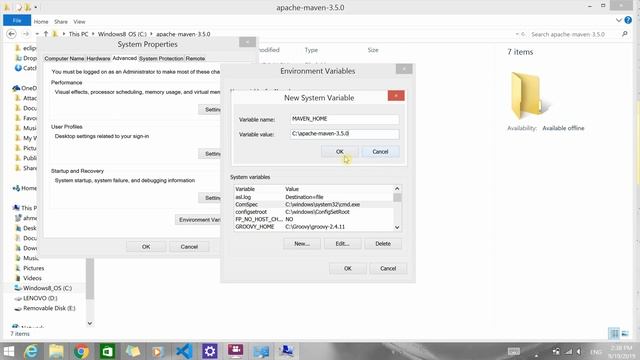Viewport: 640px width, 360px height.
Task: Click New... under System variables
Action: 302,244
